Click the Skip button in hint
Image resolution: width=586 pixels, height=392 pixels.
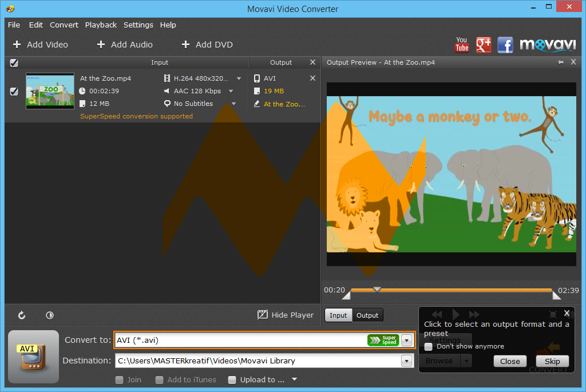click(552, 361)
